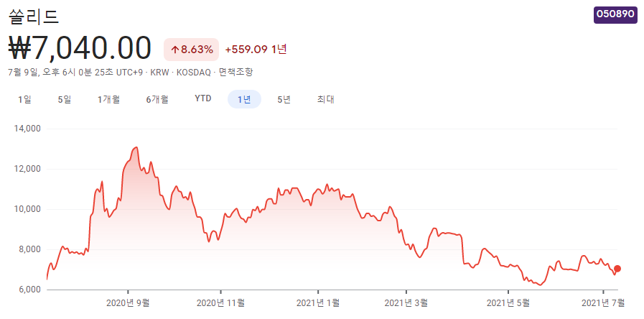The width and height of the screenshot is (644, 319).
Task: Click the 6,000 y-axis label
Action: coord(31,290)
